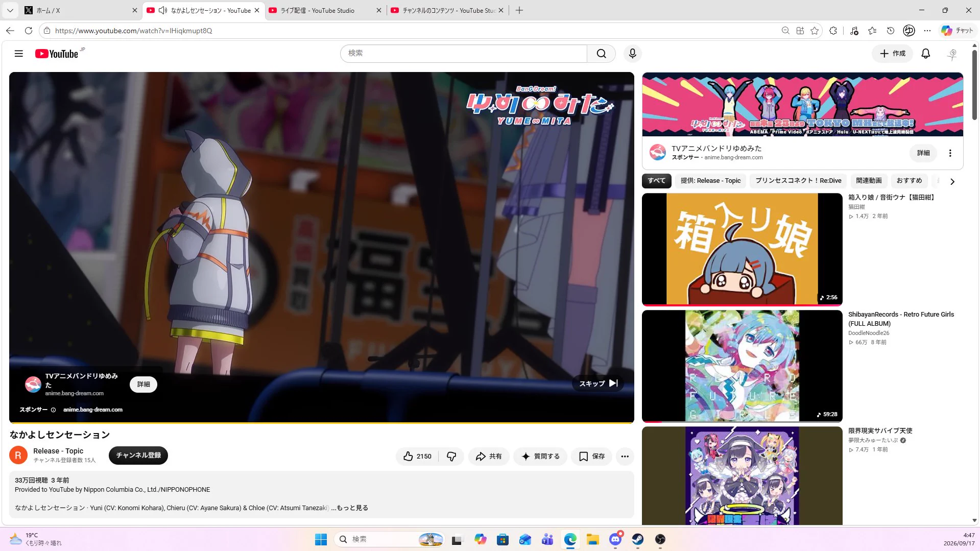Click the anime.bang-dream.com link in player
Image resolution: width=980 pixels, height=551 pixels.
92,410
